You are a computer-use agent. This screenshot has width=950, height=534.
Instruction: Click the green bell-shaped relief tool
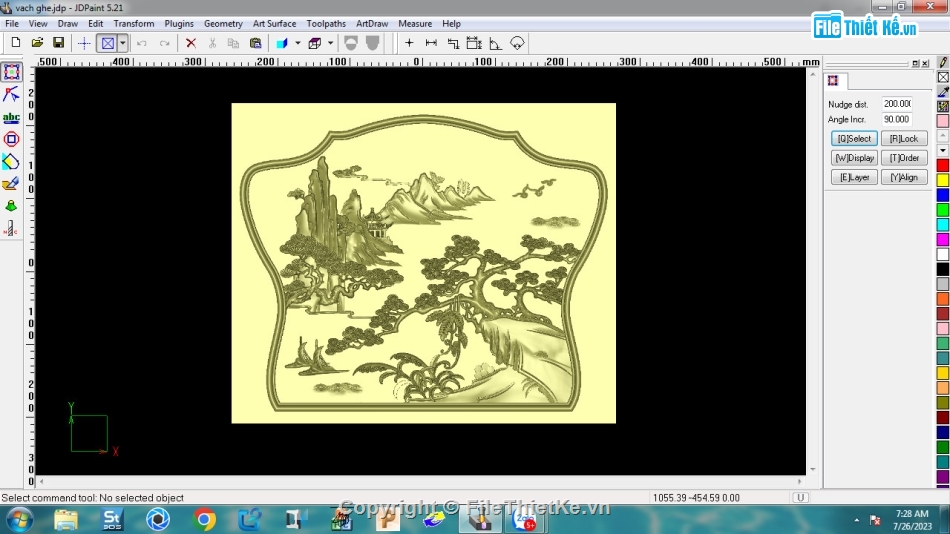(12, 206)
